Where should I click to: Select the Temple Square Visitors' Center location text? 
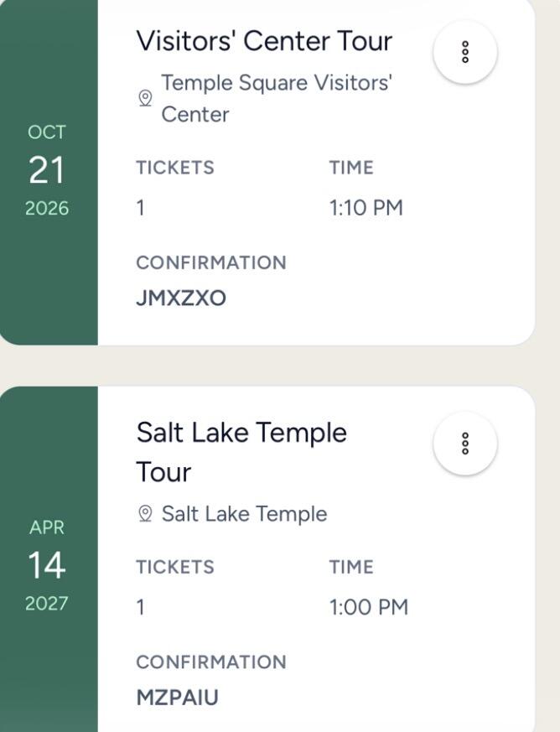coord(277,98)
